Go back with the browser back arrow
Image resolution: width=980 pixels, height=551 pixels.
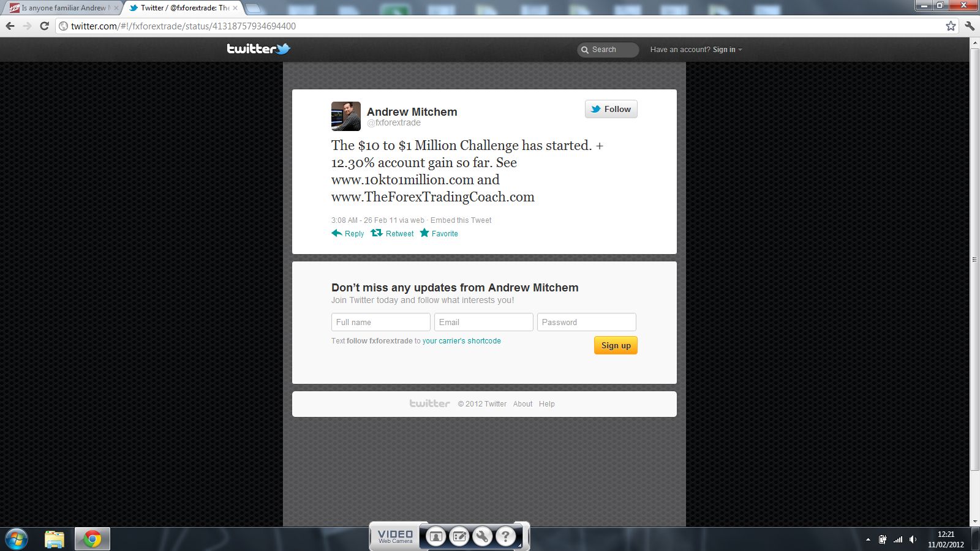10,26
